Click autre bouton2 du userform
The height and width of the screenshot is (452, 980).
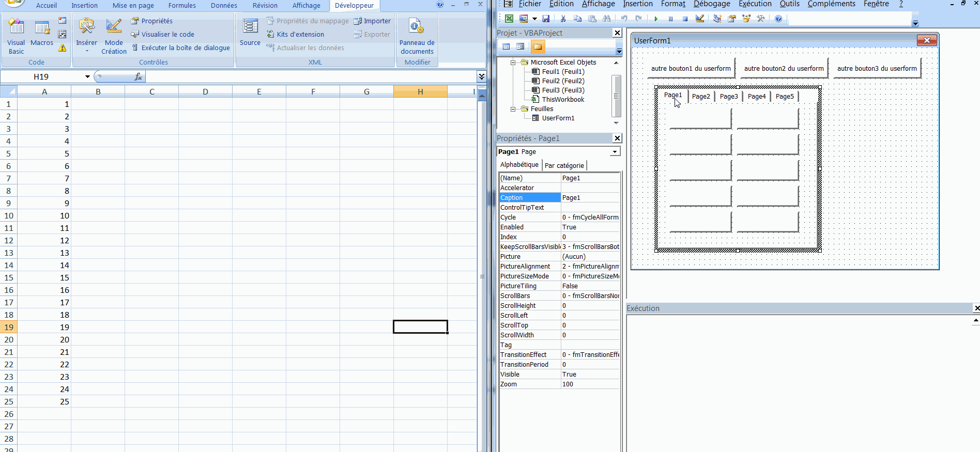[784, 68]
